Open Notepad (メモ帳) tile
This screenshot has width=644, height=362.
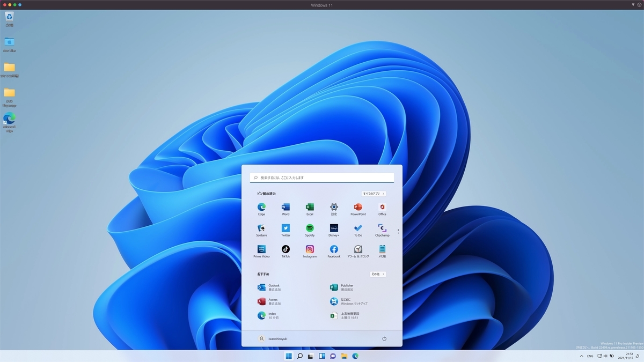pyautogui.click(x=382, y=252)
